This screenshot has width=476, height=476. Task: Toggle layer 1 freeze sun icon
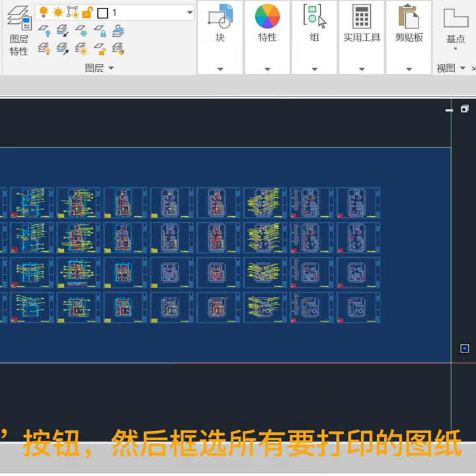coord(58,13)
